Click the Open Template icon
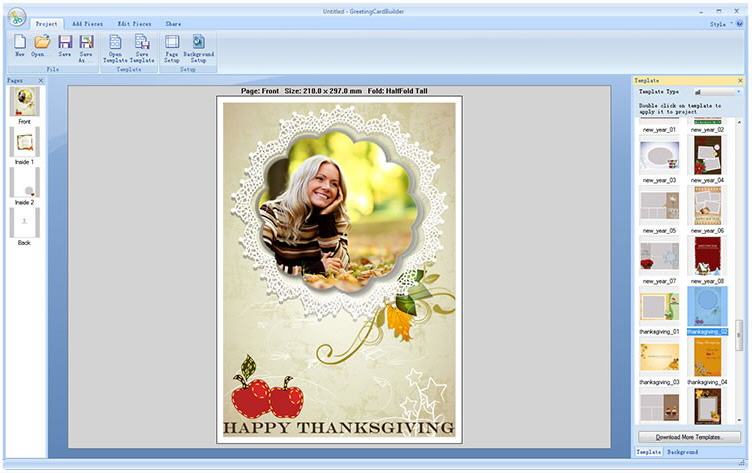The width and height of the screenshot is (752, 473). coord(115,49)
